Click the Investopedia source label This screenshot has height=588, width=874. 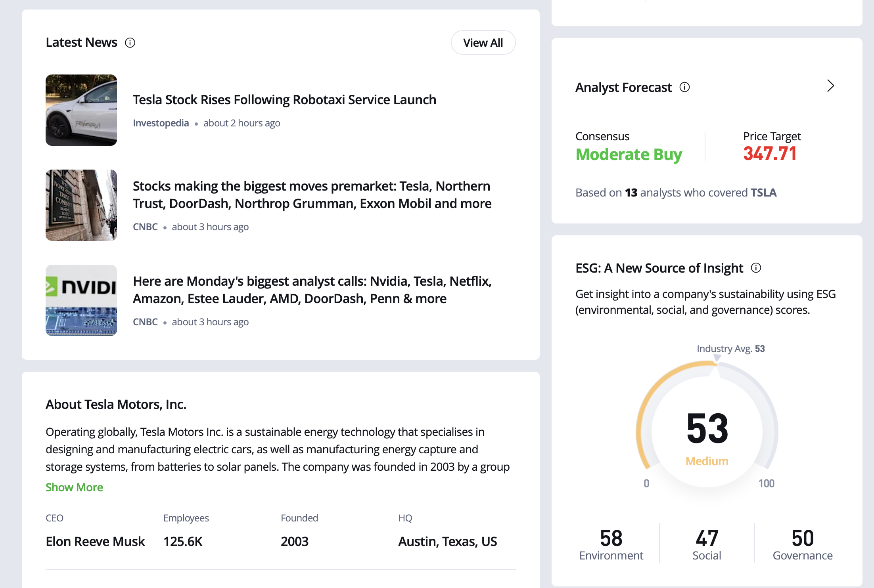(161, 123)
